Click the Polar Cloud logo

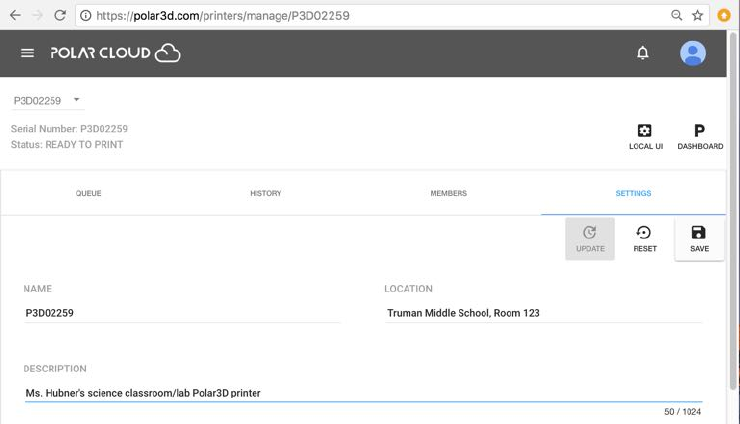coord(116,53)
